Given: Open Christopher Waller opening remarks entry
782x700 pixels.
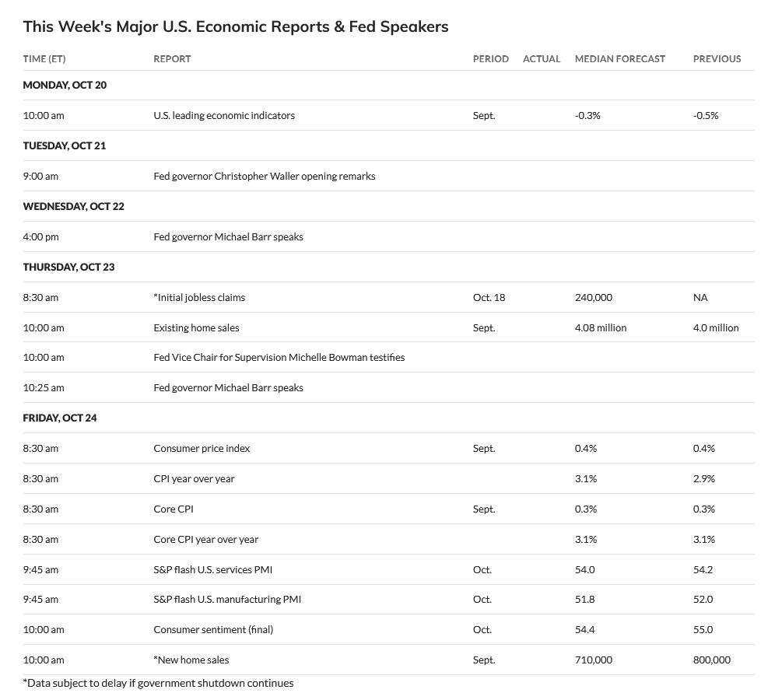Looking at the screenshot, I should click(x=265, y=176).
